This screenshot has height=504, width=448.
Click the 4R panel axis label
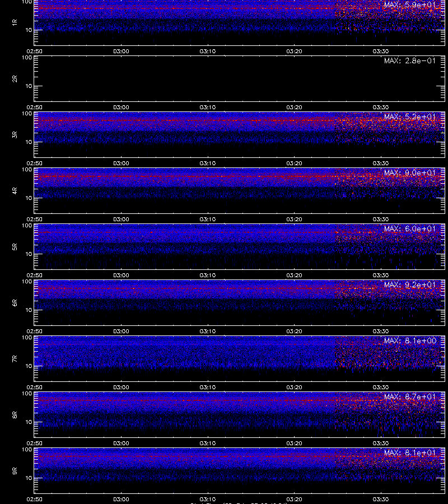(x=15, y=190)
